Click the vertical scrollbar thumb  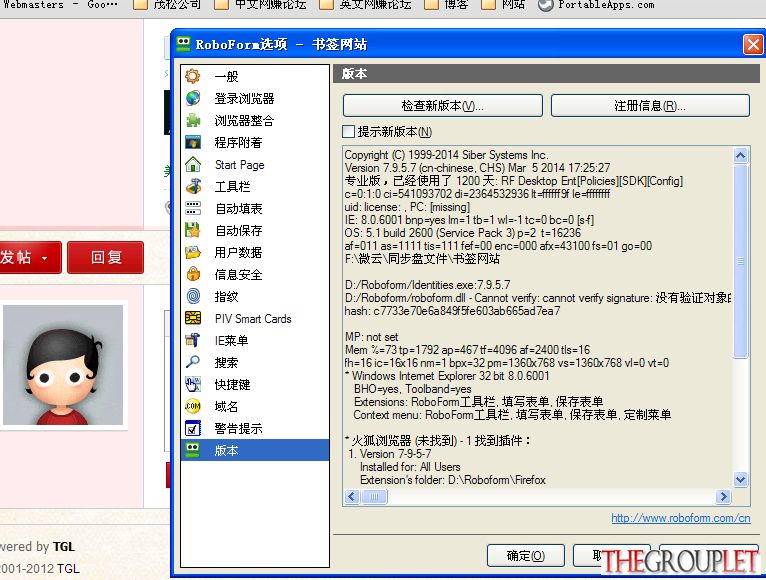(740, 261)
